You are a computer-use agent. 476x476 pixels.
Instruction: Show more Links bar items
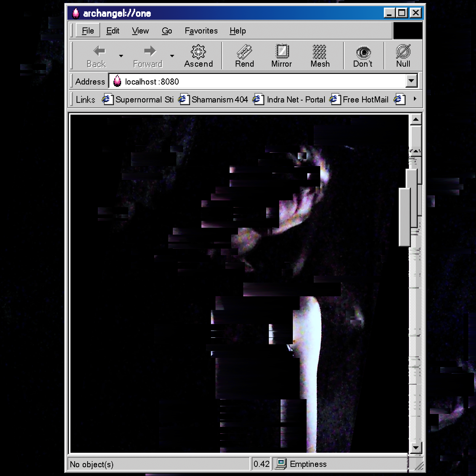point(415,99)
